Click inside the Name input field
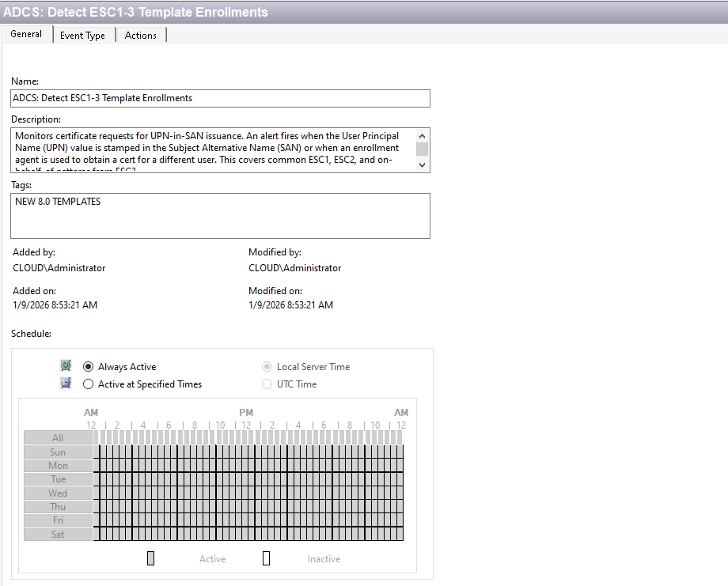This screenshot has width=728, height=586. tap(219, 98)
